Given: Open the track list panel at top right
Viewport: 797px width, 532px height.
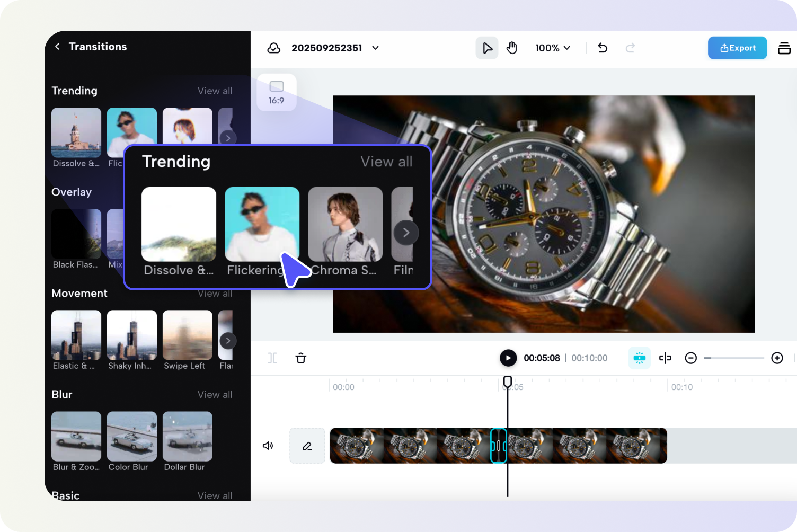Looking at the screenshot, I should (784, 48).
